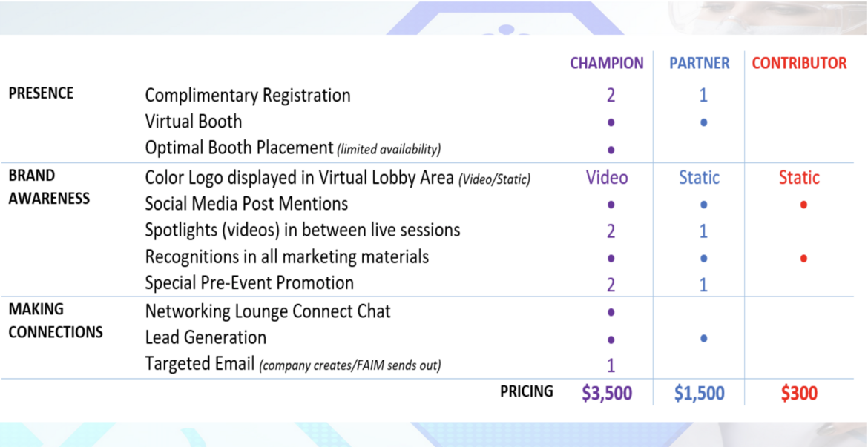Image resolution: width=868 pixels, height=447 pixels.
Task: Select the $3,500 Champion price
Action: tap(607, 394)
